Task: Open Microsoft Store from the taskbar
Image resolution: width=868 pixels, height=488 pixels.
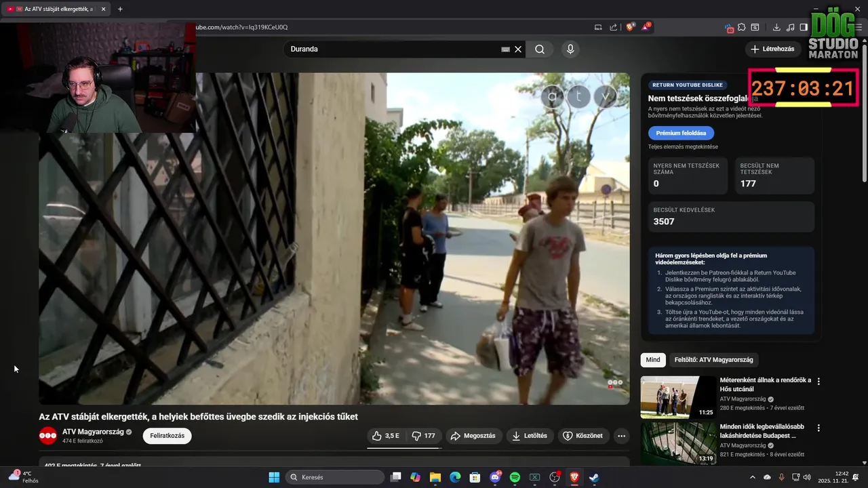Action: click(475, 477)
